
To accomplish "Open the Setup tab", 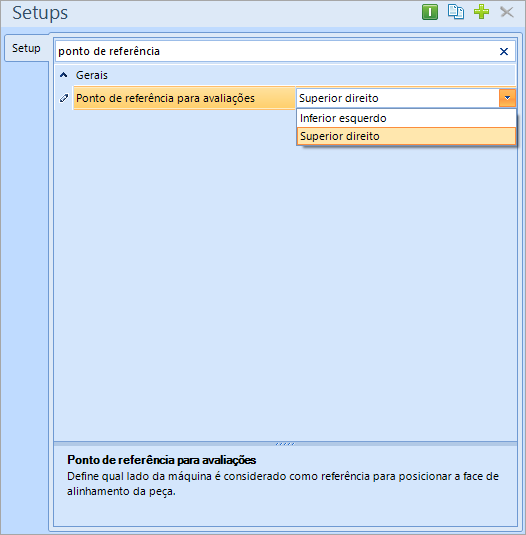I will point(26,48).
